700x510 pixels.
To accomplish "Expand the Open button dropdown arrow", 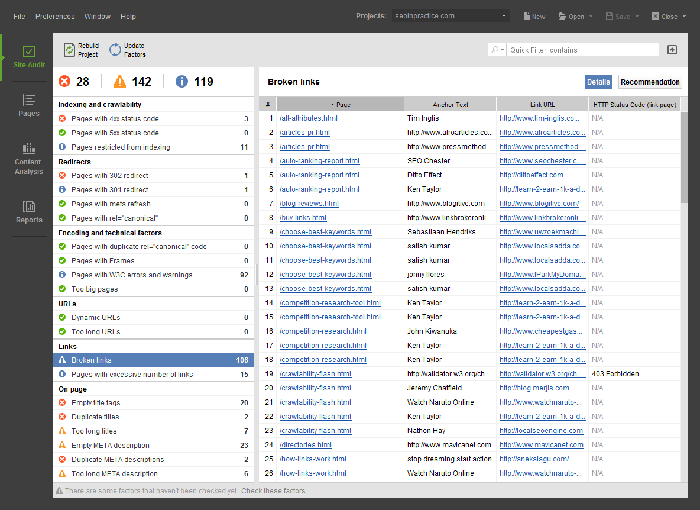I will 590,17.
